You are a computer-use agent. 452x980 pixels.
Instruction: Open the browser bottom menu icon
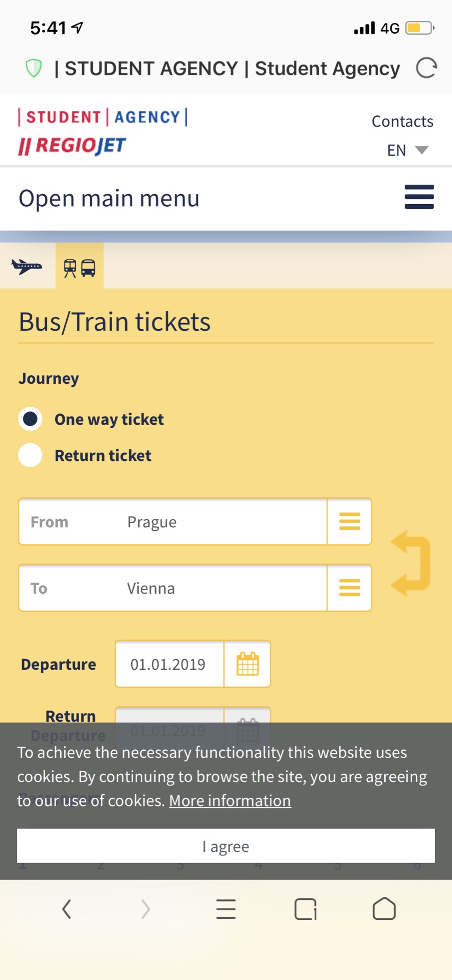point(225,909)
